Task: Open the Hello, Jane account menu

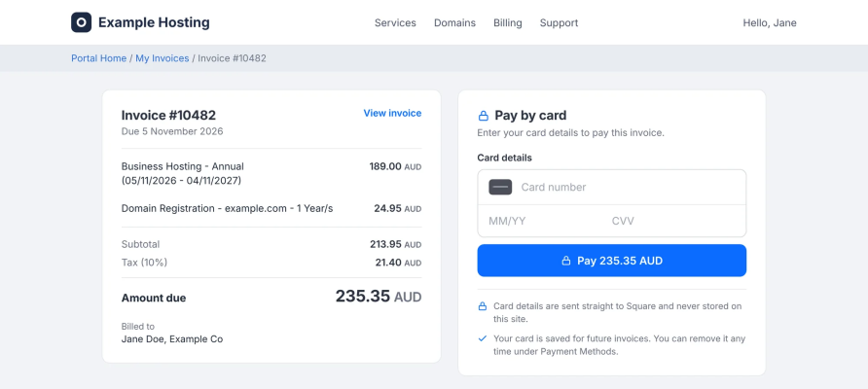Action: (x=770, y=22)
